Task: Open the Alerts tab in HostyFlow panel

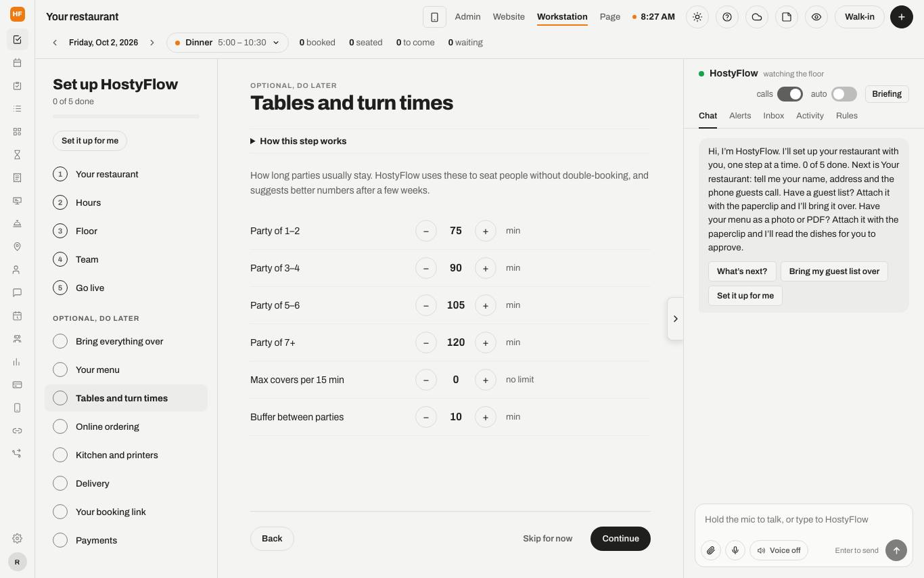Action: (x=740, y=116)
